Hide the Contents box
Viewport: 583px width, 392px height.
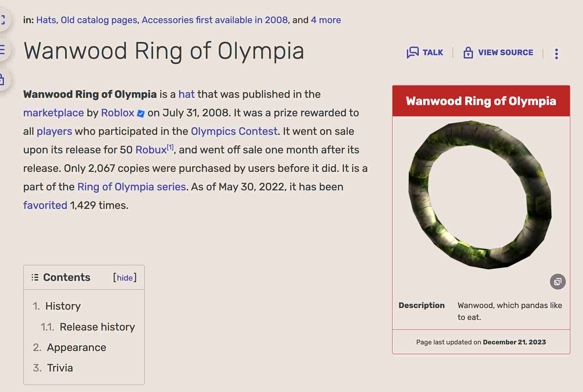tap(125, 278)
